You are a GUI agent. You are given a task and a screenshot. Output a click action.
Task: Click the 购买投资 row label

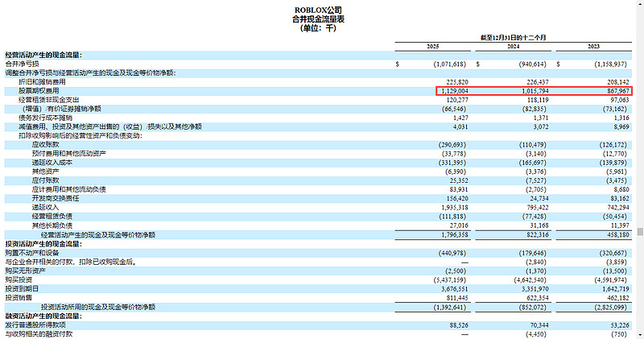coord(19,280)
